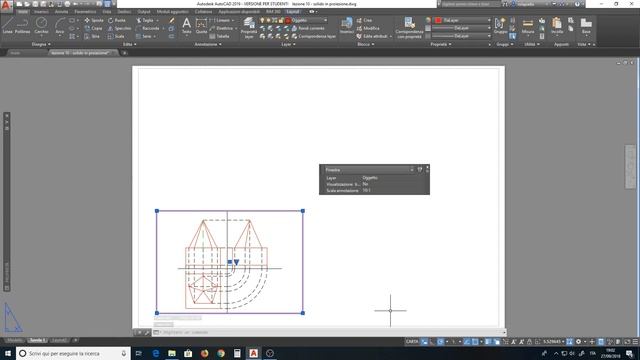Click the Gruppo tool

500,25
